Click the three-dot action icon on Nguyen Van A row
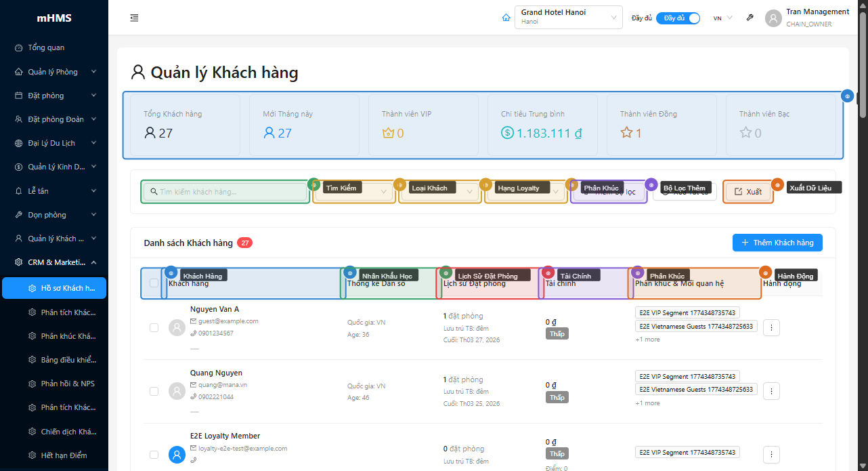This screenshot has width=868, height=471. pos(771,327)
